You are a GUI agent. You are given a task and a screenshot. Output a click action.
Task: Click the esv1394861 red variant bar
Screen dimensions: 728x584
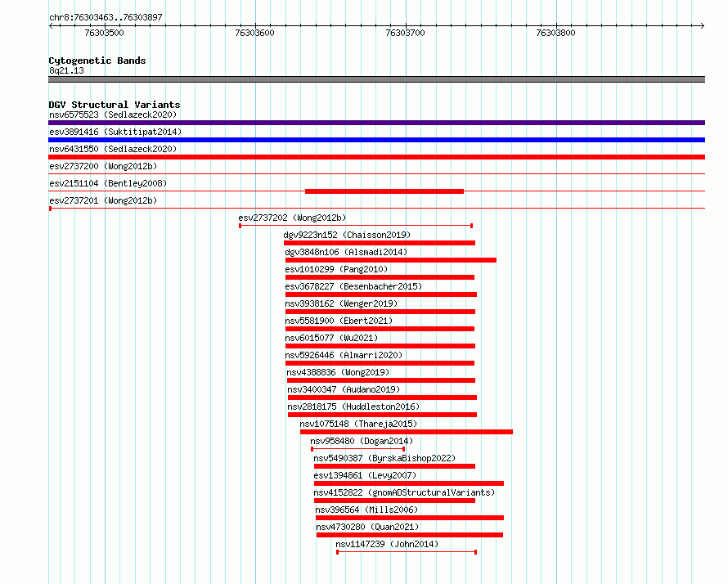tap(409, 483)
